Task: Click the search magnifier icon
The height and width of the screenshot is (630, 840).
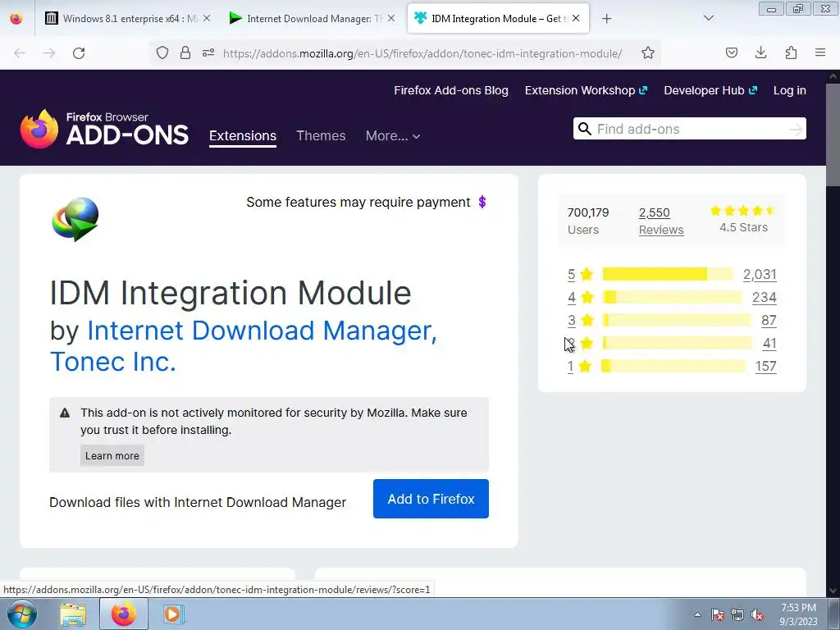Action: point(584,129)
